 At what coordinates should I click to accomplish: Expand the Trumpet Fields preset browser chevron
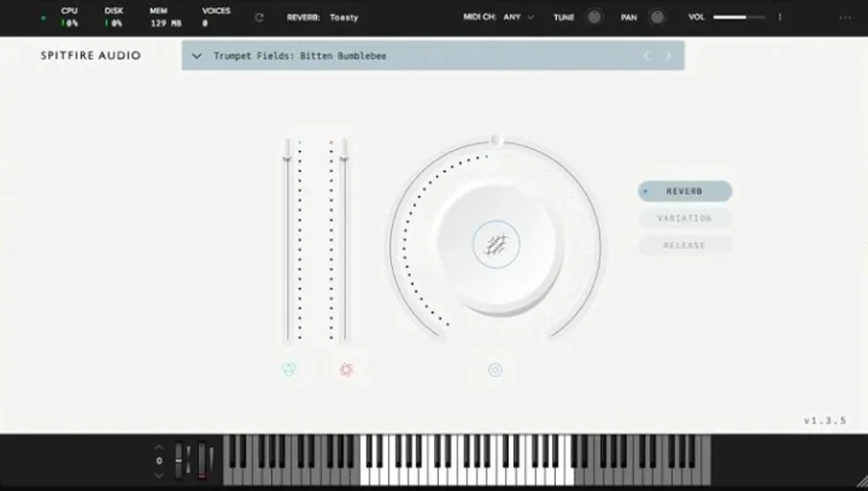pos(196,56)
